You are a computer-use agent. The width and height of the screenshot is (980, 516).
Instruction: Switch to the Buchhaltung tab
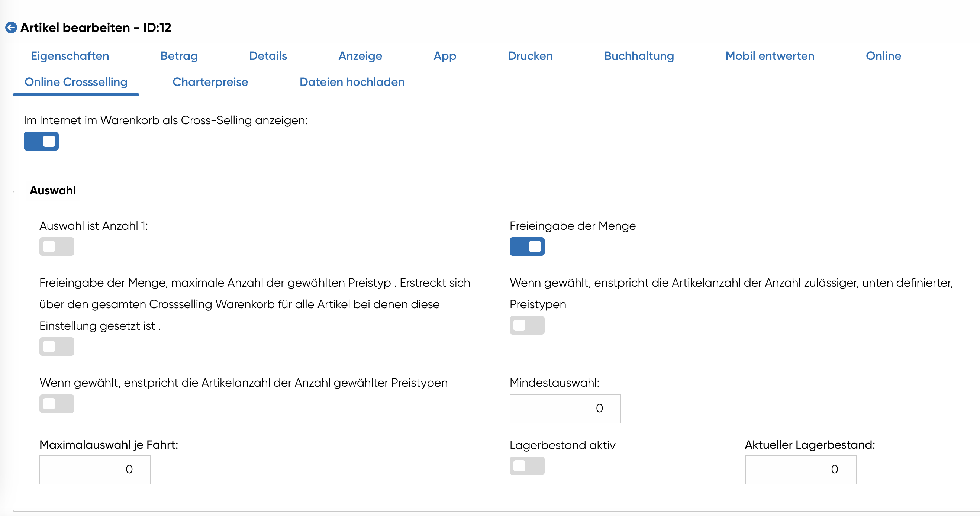639,56
